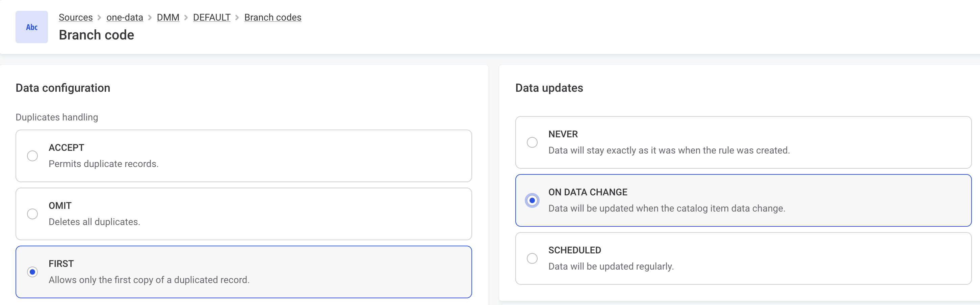Click the Data updates heading

click(549, 88)
